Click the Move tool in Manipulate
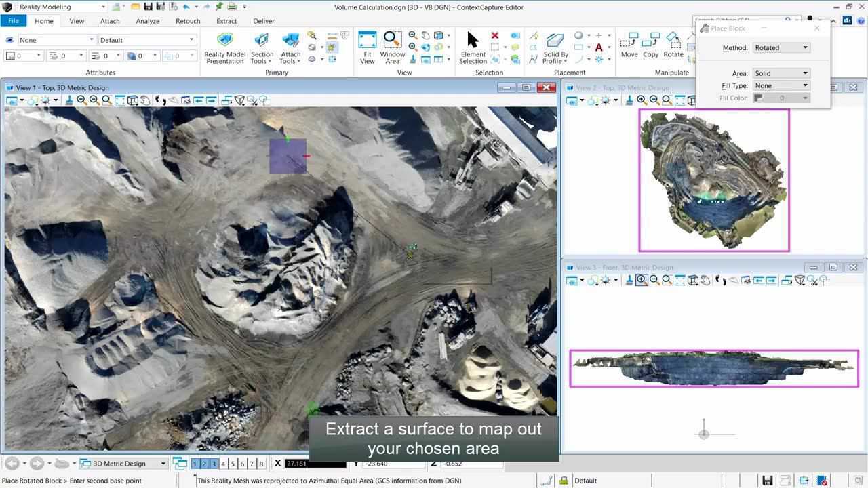The width and height of the screenshot is (868, 488). click(x=629, y=45)
